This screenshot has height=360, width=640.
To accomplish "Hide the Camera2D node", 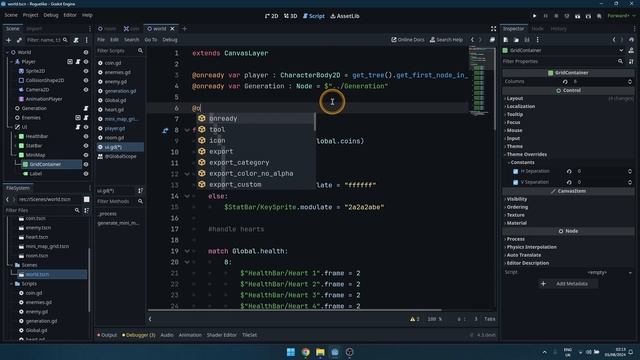I will [86, 90].
